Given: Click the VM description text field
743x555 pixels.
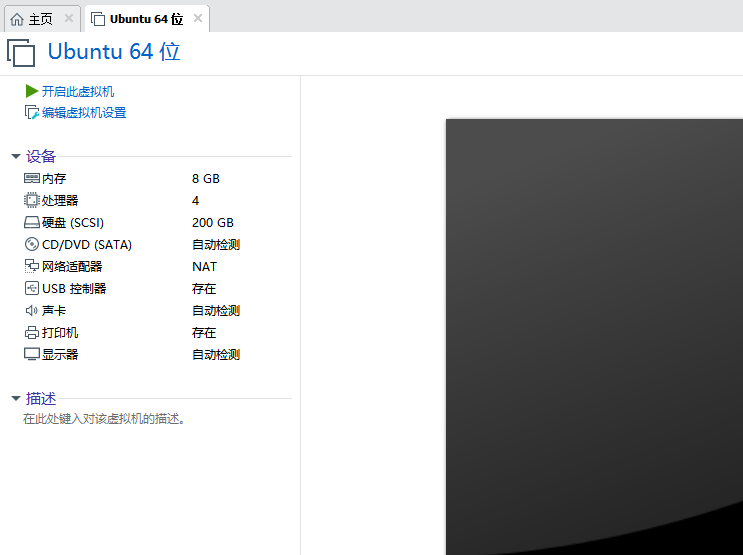Looking at the screenshot, I should tap(105, 419).
